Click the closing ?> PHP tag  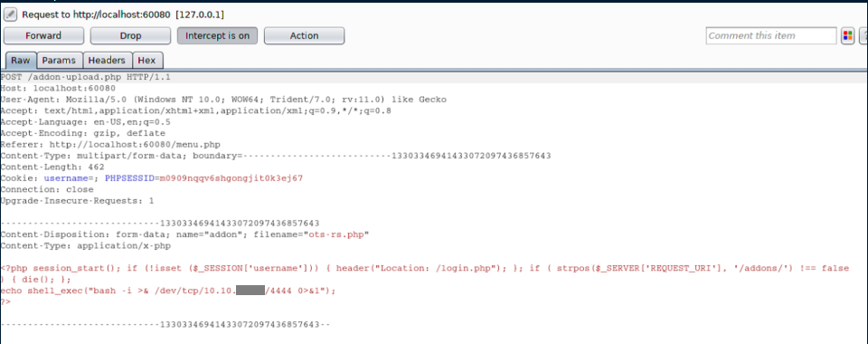tap(5, 301)
